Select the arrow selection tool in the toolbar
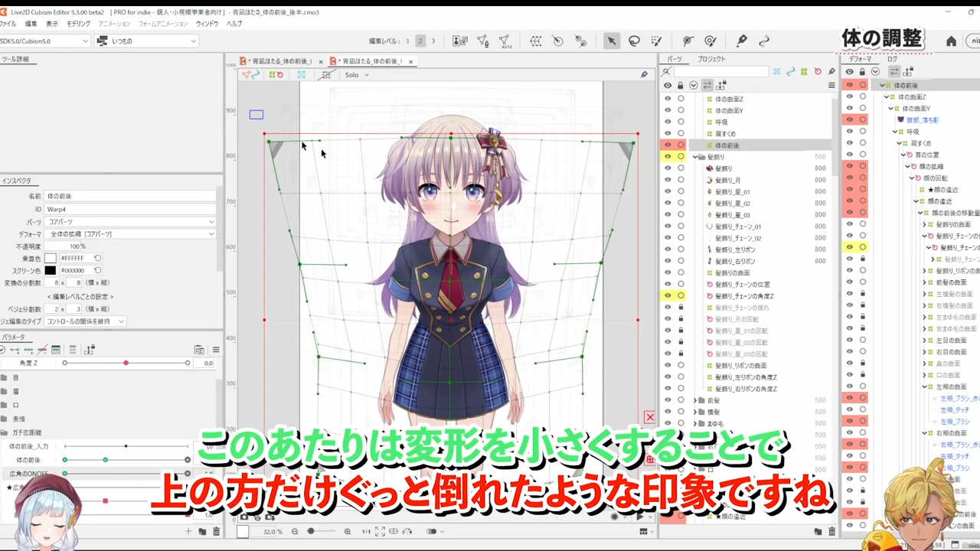 (611, 41)
